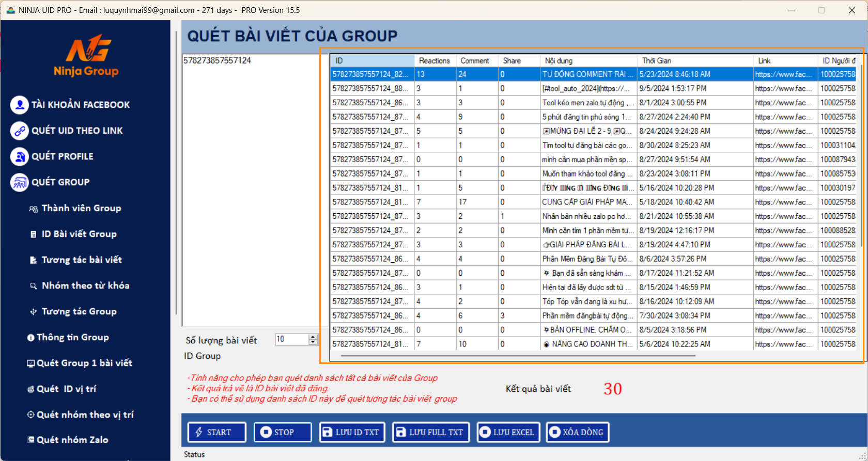Click the floppy disk icon on LƯU FULL TXT
868x461 pixels.
click(x=401, y=432)
